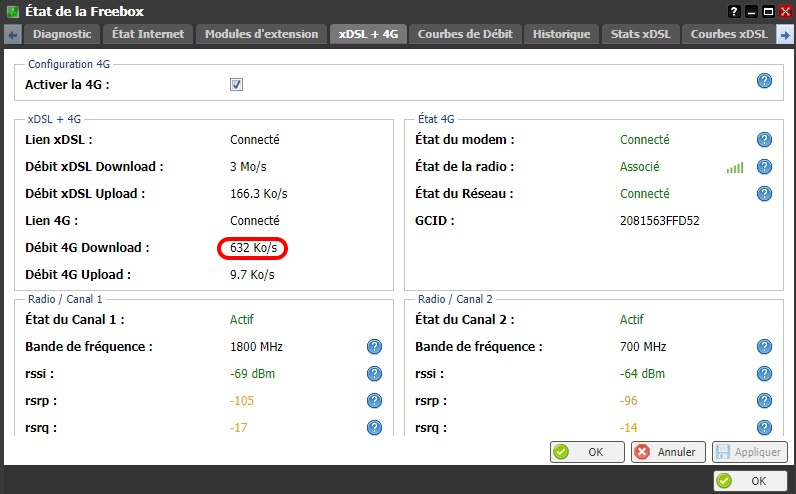The height and width of the screenshot is (494, 796).
Task: Click the radio signal strength bars
Action: click(735, 168)
